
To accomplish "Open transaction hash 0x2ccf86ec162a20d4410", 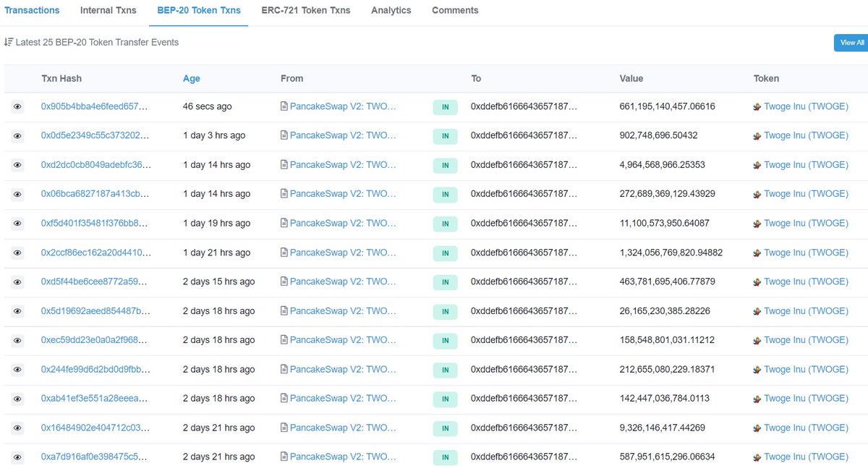I will [95, 253].
